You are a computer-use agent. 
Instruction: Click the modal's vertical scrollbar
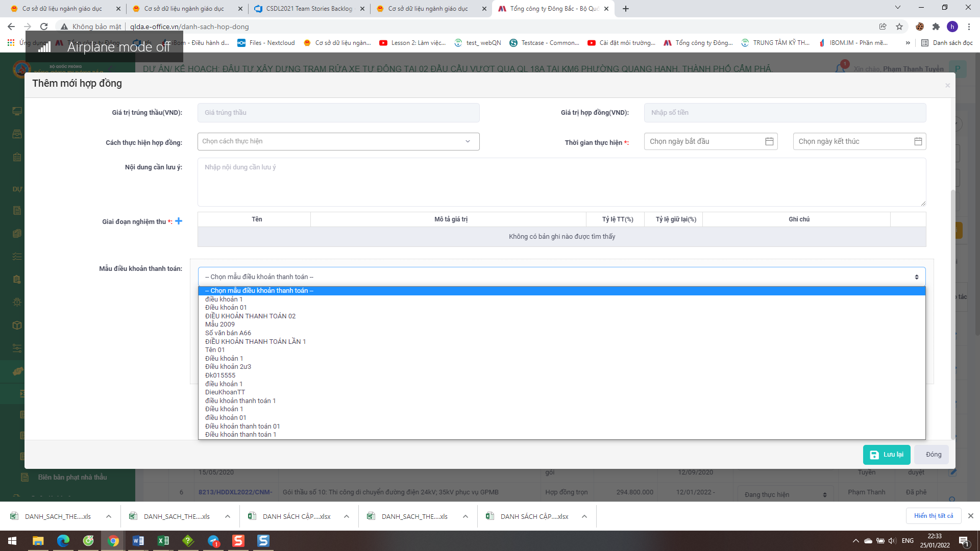pyautogui.click(x=952, y=314)
